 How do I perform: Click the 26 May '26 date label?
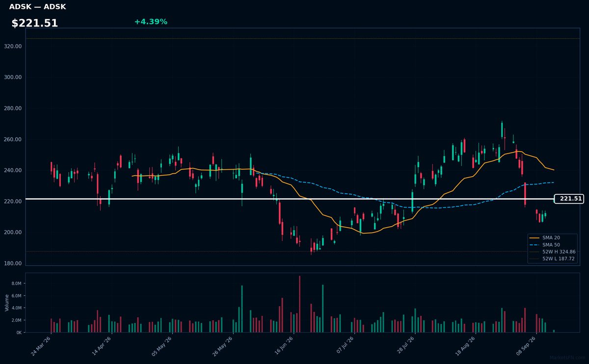click(x=223, y=346)
